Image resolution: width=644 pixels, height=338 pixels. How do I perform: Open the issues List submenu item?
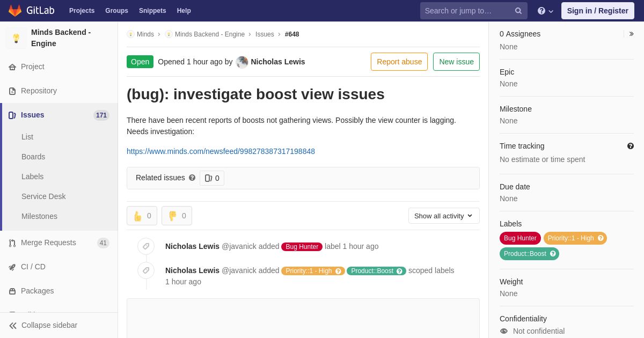[27, 137]
